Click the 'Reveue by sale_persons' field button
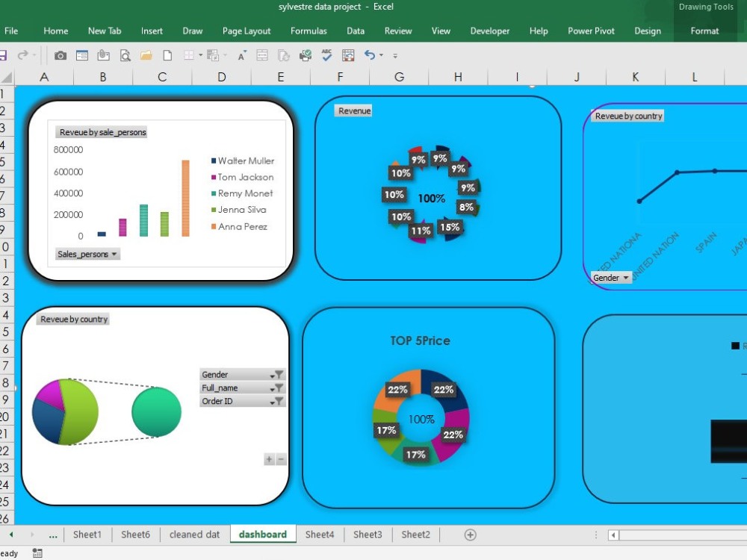 coord(102,132)
